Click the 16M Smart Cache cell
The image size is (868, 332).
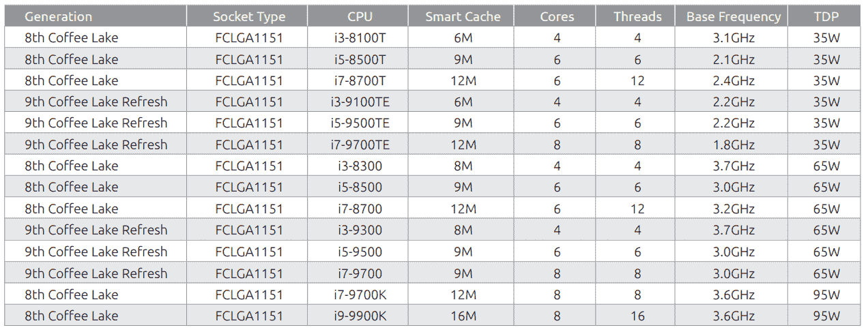(463, 316)
